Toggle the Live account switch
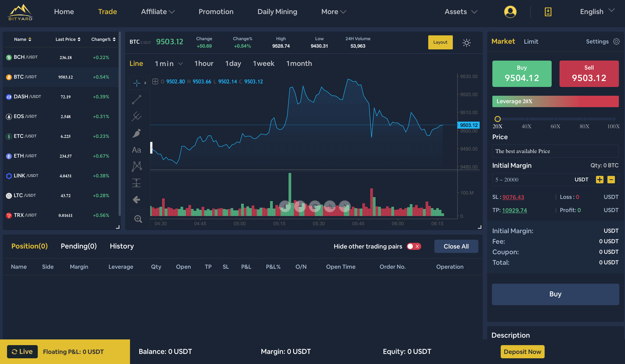 click(22, 352)
